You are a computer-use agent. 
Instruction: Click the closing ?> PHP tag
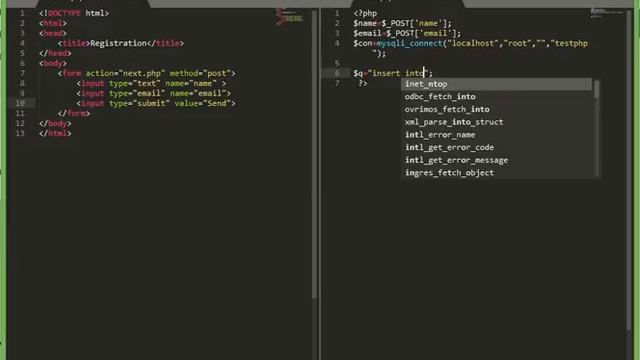coord(363,83)
